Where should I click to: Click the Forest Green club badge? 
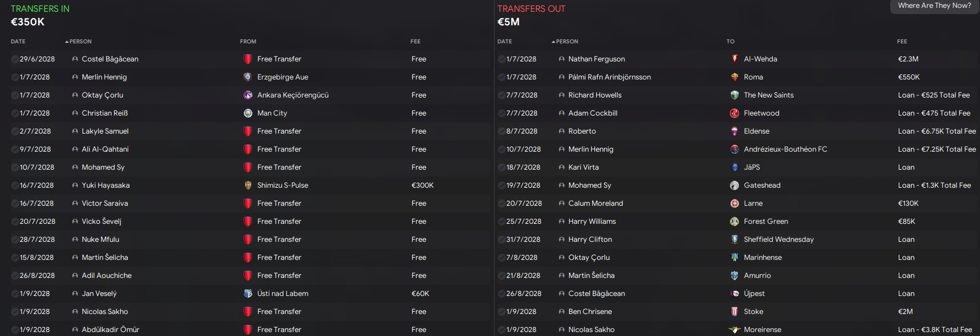point(734,222)
